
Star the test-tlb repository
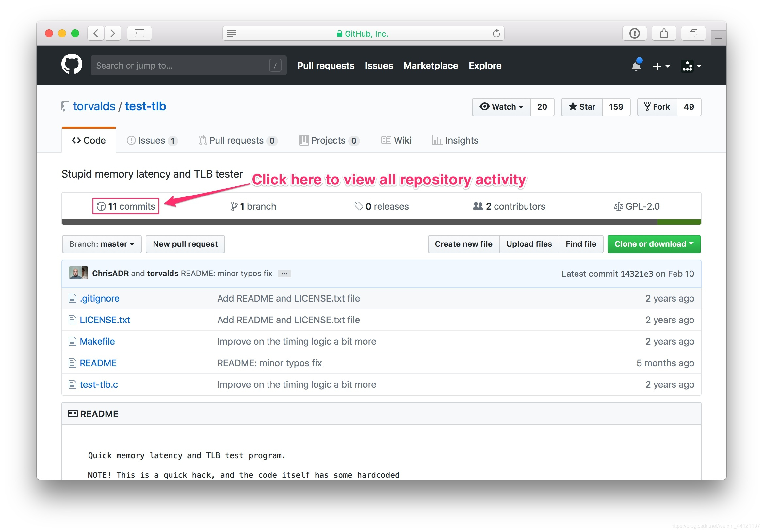(582, 107)
